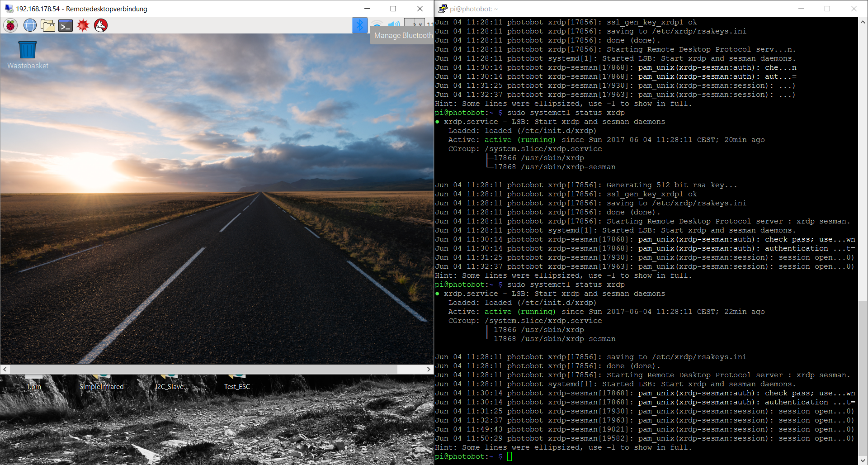This screenshot has height=465, width=868.
Task: Click the '22min ago' text in terminal
Action: tap(745, 312)
